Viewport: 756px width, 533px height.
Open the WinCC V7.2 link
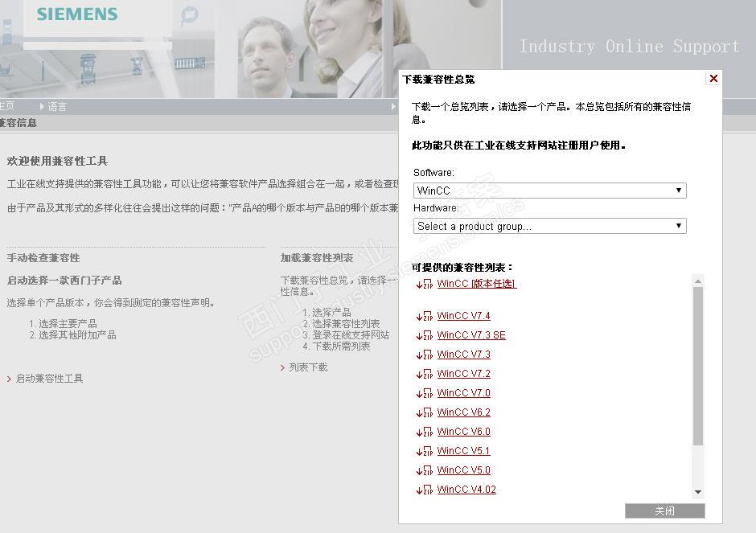point(463,374)
